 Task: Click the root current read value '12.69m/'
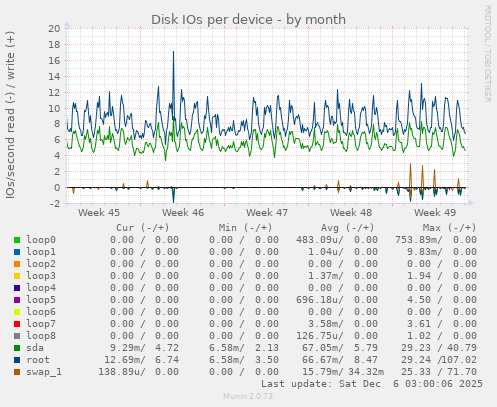point(125,360)
